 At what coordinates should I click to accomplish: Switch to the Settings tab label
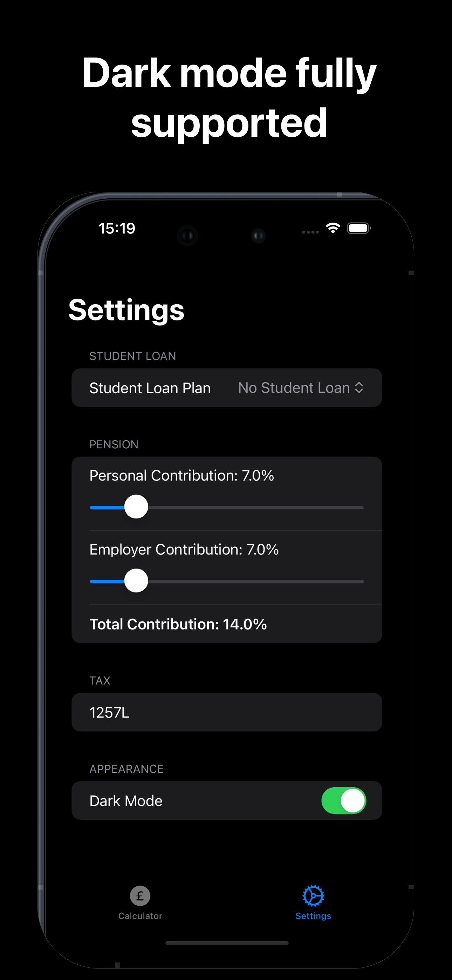313,916
